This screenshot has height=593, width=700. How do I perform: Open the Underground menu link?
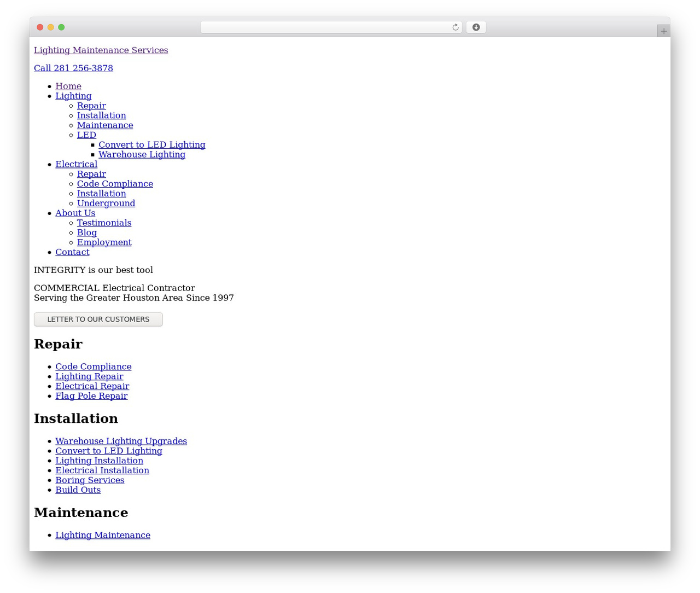[106, 204]
